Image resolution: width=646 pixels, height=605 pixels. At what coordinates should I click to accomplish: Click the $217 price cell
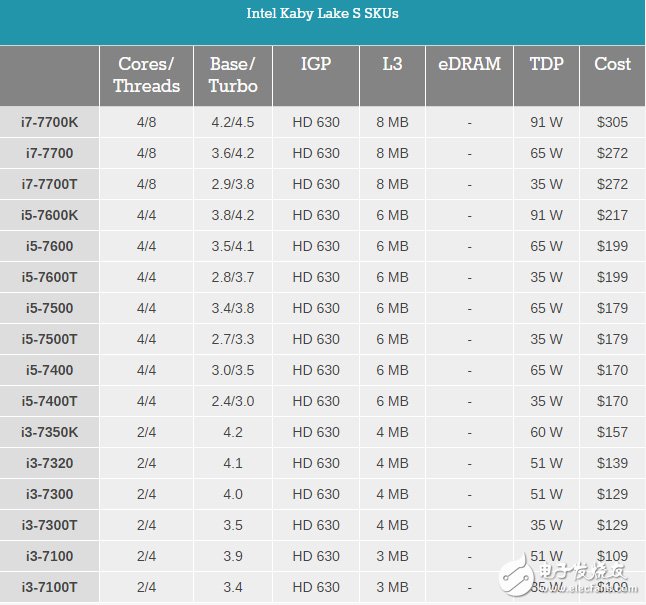(612, 215)
